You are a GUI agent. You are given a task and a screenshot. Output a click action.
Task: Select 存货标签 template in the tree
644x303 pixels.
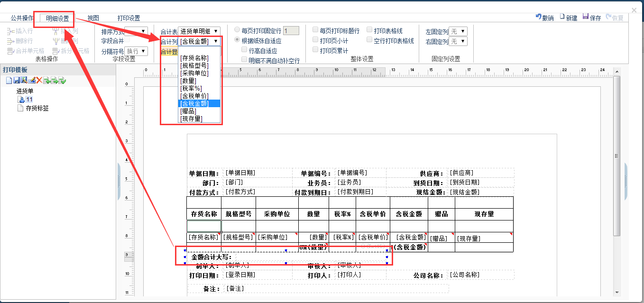37,108
